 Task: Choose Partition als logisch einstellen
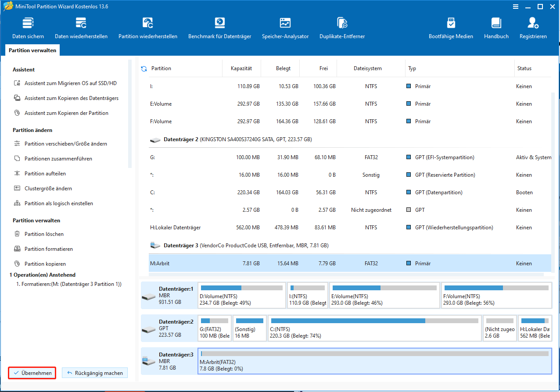point(54,203)
